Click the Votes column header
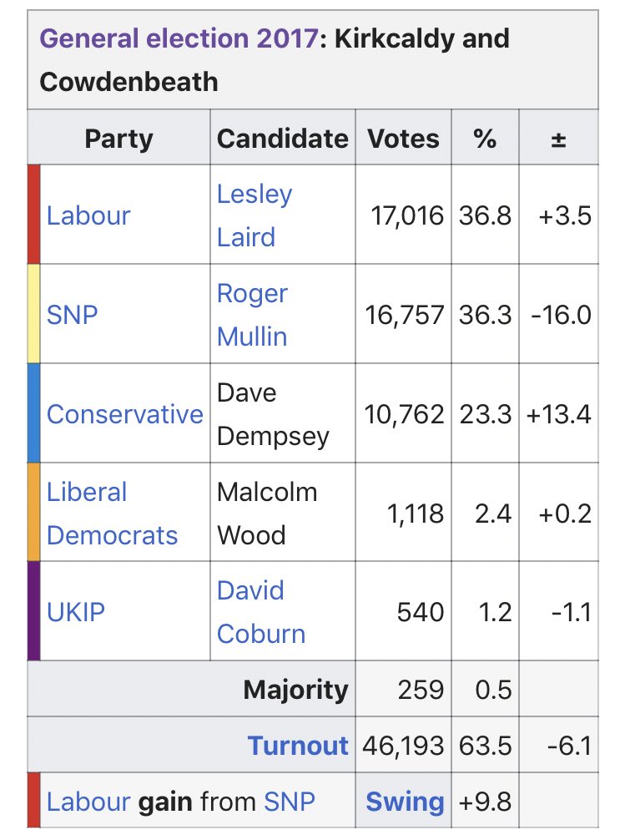 tap(404, 138)
